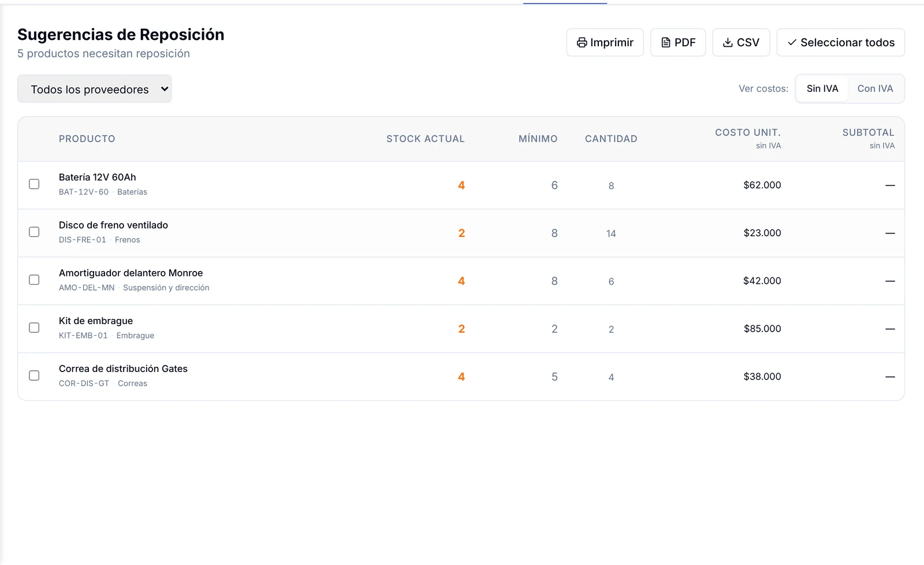The width and height of the screenshot is (924, 565).
Task: Click the PRODUCTO column header
Action: (x=87, y=139)
